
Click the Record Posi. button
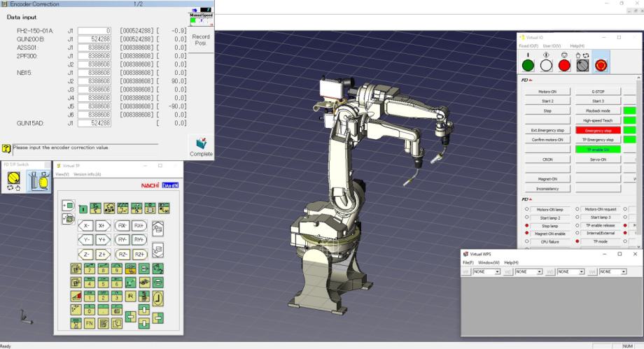tap(200, 39)
